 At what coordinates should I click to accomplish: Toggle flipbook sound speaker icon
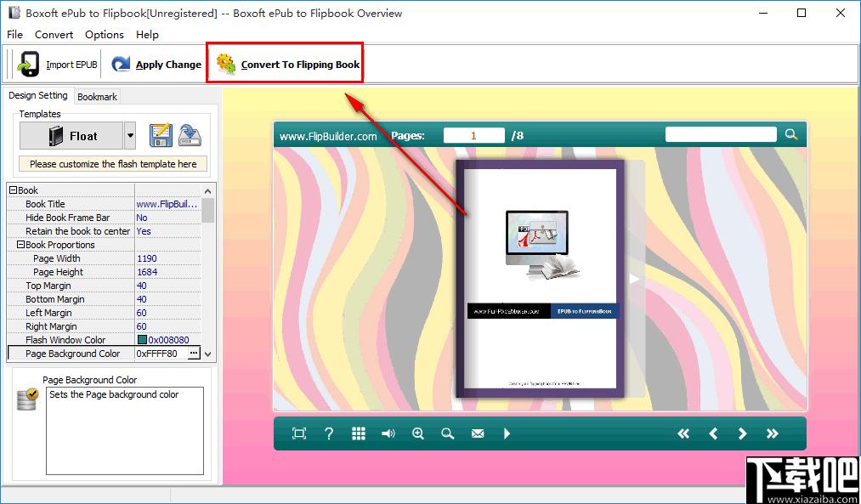[x=388, y=433]
